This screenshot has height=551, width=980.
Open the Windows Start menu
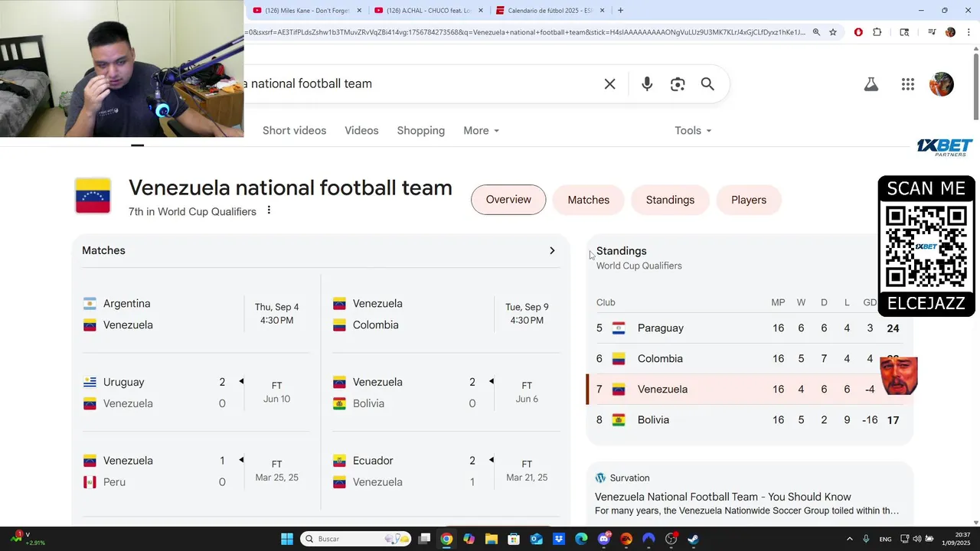point(286,539)
